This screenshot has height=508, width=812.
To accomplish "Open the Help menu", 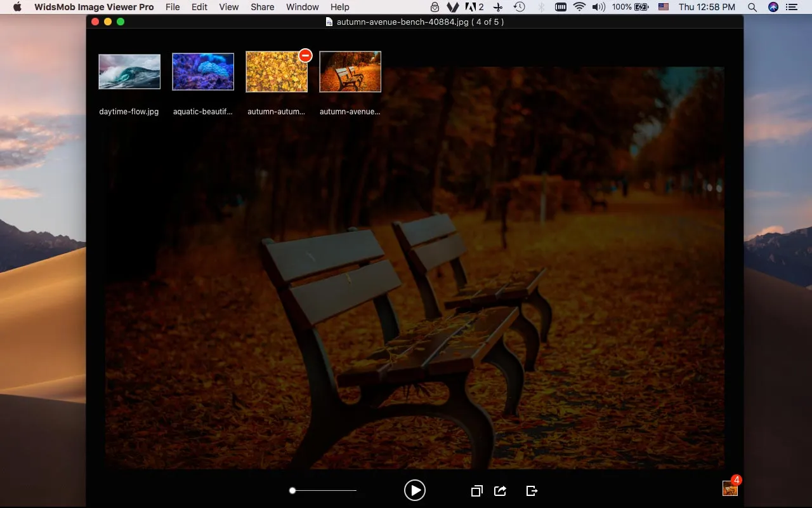I will tap(339, 7).
